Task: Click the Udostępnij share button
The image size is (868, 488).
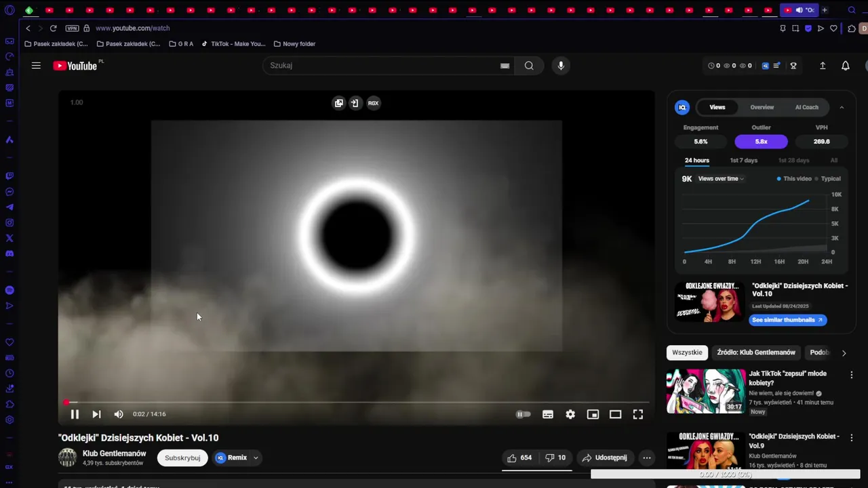Action: (604, 457)
